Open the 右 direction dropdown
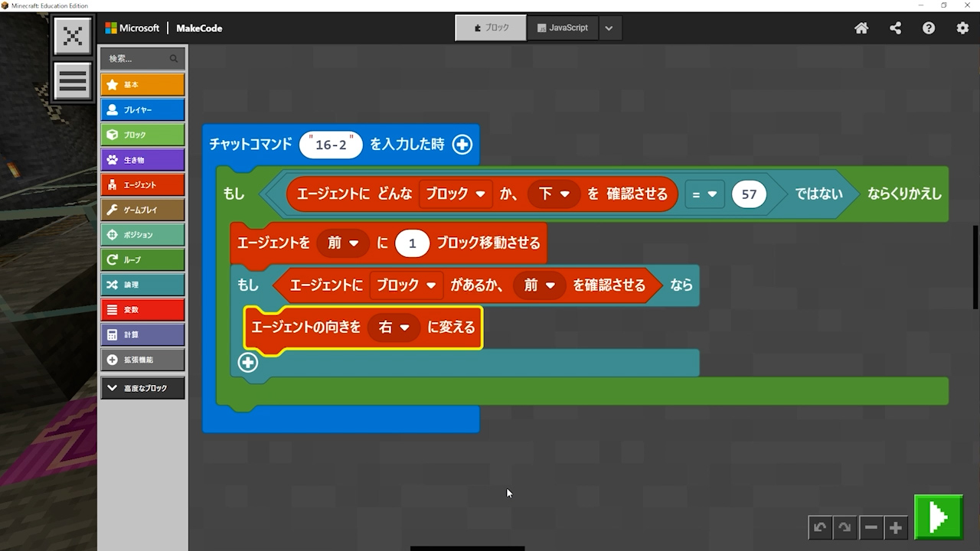980x551 pixels. coord(394,328)
